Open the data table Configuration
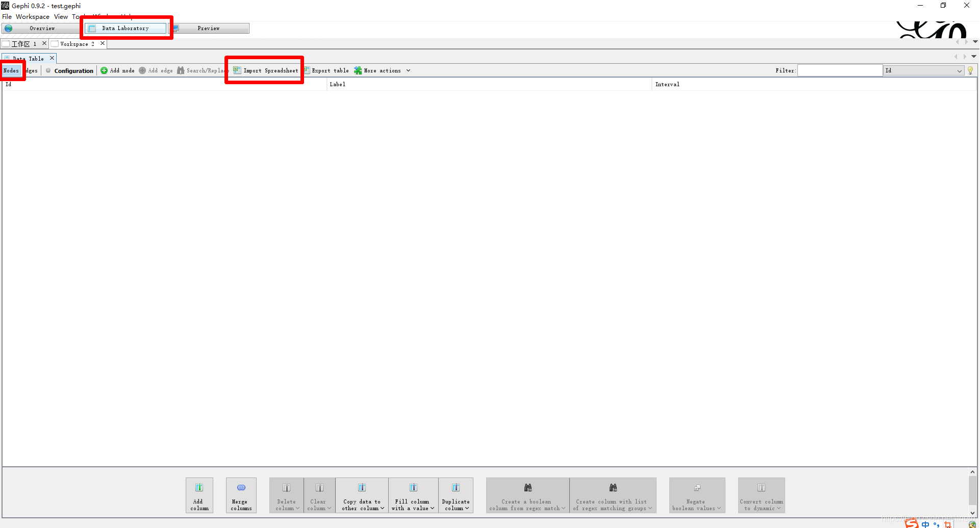The image size is (980, 528). (x=70, y=71)
